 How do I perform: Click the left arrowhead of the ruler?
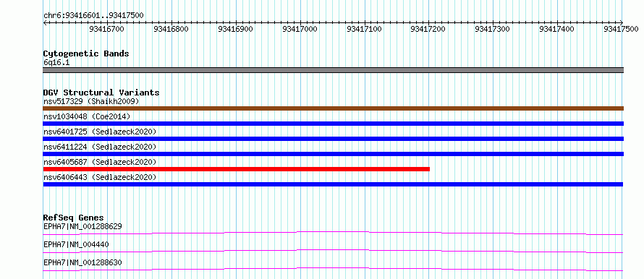click(x=45, y=22)
